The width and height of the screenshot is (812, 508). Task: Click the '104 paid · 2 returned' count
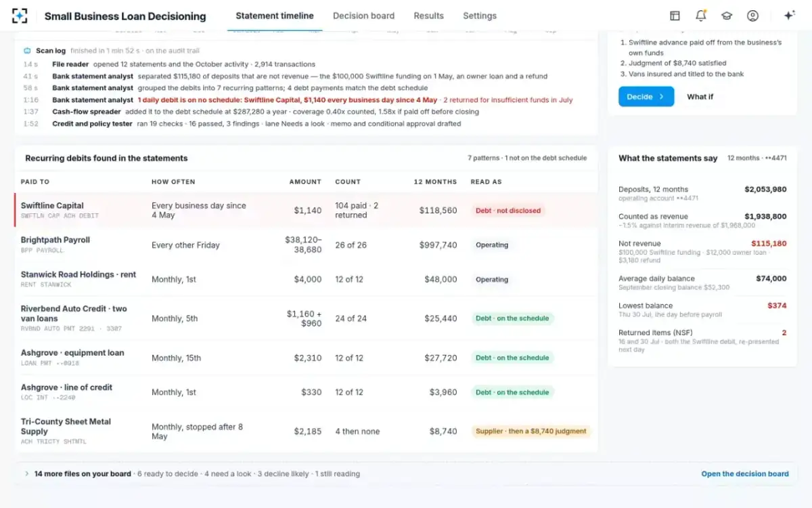[357, 211]
